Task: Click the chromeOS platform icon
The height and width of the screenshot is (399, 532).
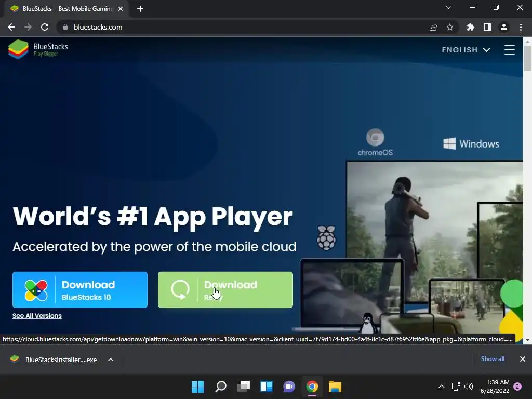Action: [x=375, y=142]
